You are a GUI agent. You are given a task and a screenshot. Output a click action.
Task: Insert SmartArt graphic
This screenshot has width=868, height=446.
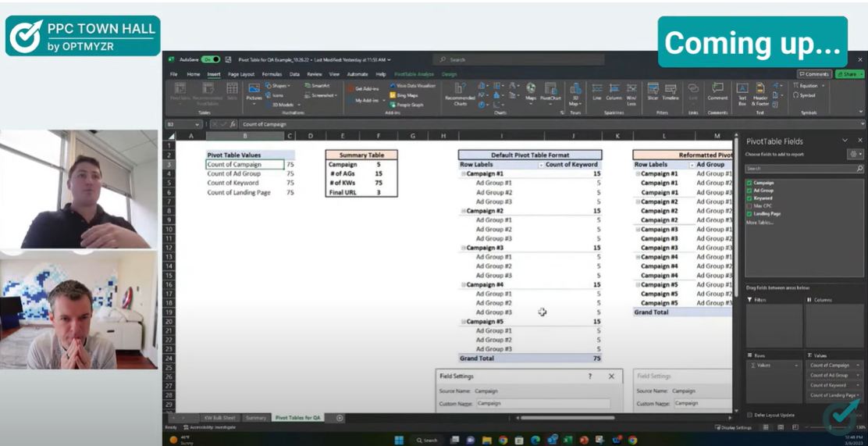[316, 86]
